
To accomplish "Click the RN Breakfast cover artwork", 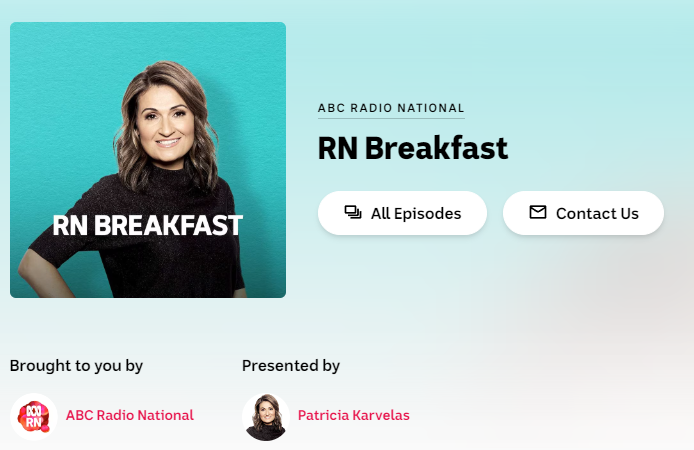I will coord(148,160).
